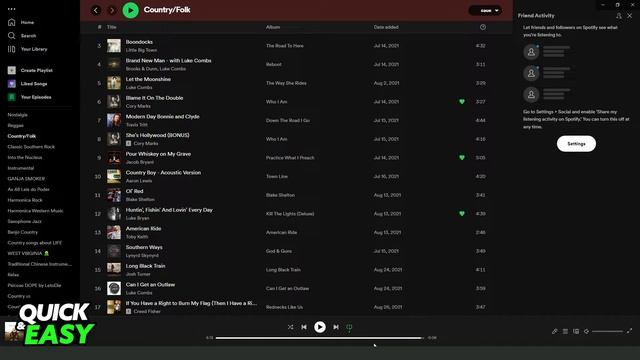Open the user account dropdown
This screenshot has width=640, height=360.
coord(485,11)
